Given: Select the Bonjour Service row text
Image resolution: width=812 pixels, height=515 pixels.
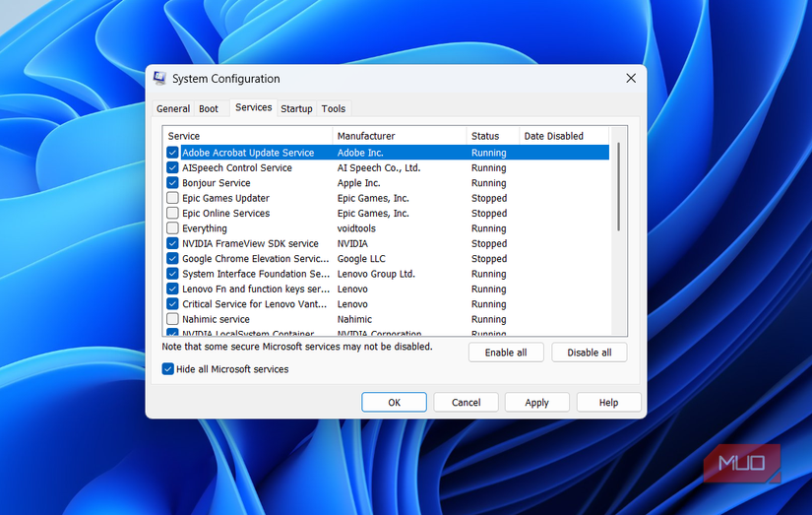Looking at the screenshot, I should click(217, 182).
